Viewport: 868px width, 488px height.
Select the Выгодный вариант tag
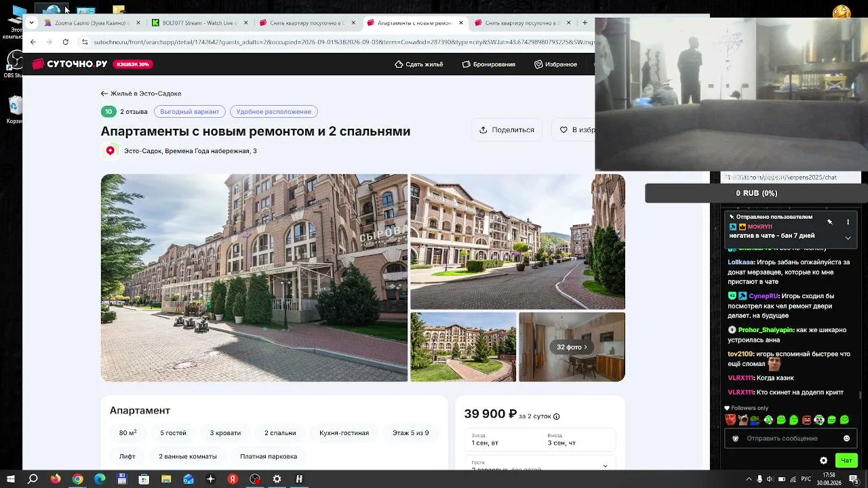click(190, 112)
